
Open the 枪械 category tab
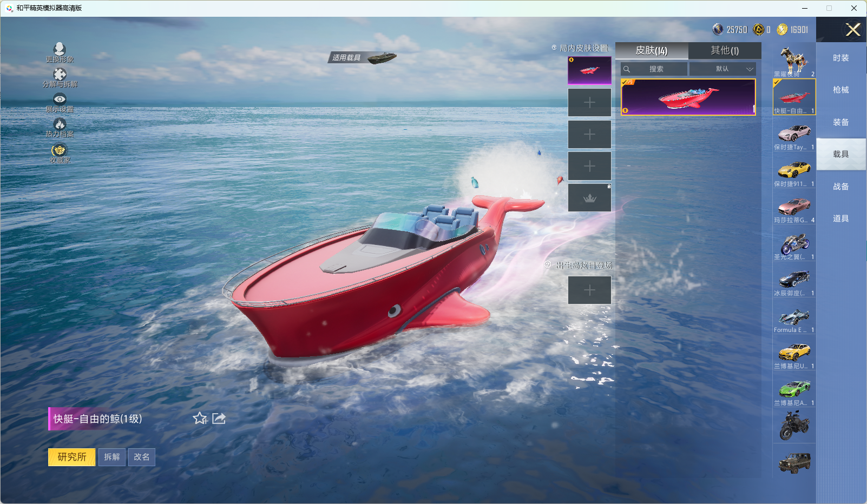[x=841, y=90]
